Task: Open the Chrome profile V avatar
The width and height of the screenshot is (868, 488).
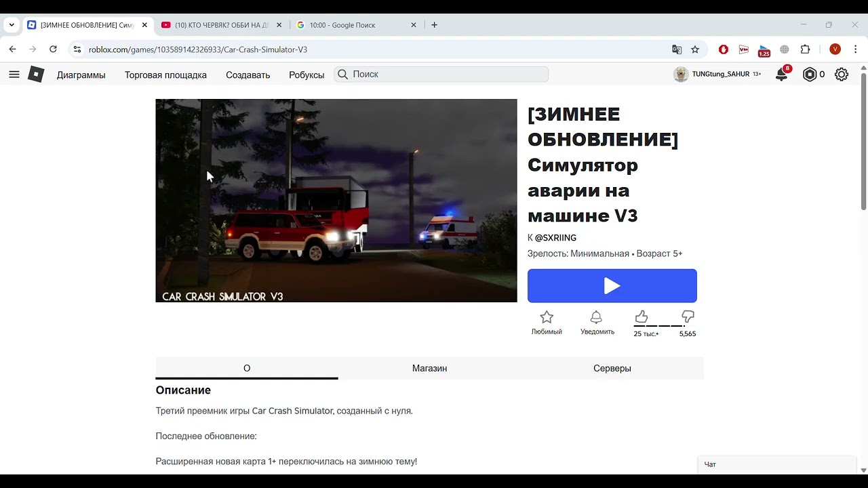Action: click(x=835, y=49)
